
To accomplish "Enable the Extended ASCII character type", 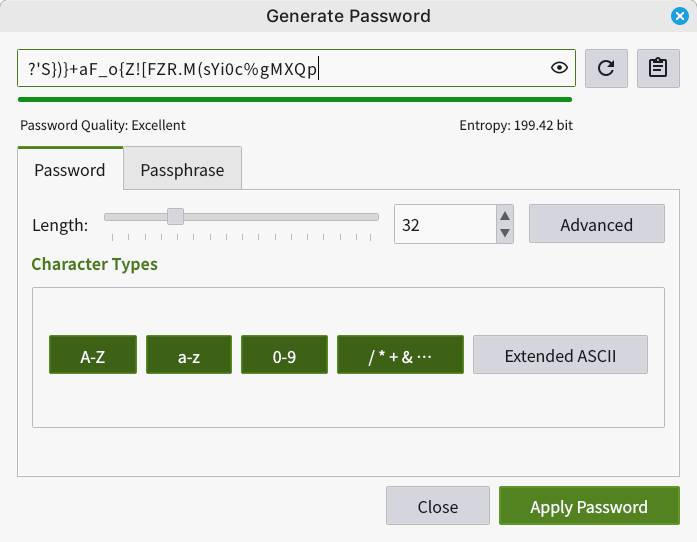I will click(x=560, y=355).
